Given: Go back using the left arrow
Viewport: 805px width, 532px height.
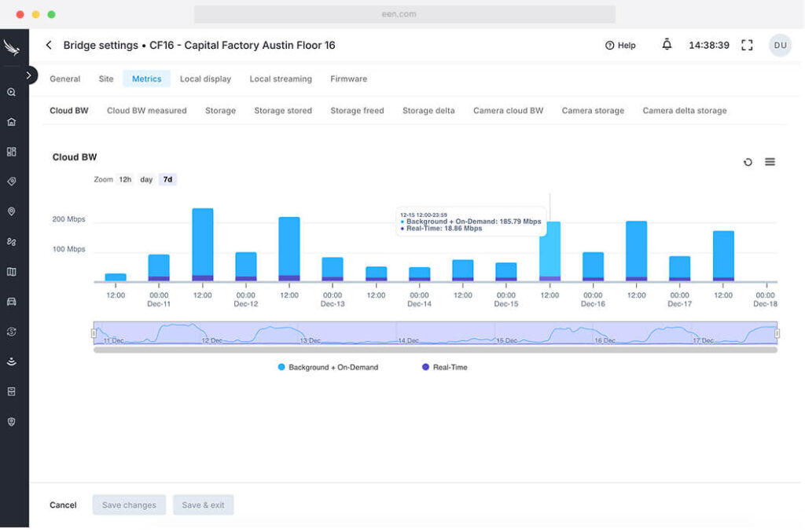Looking at the screenshot, I should [x=49, y=46].
